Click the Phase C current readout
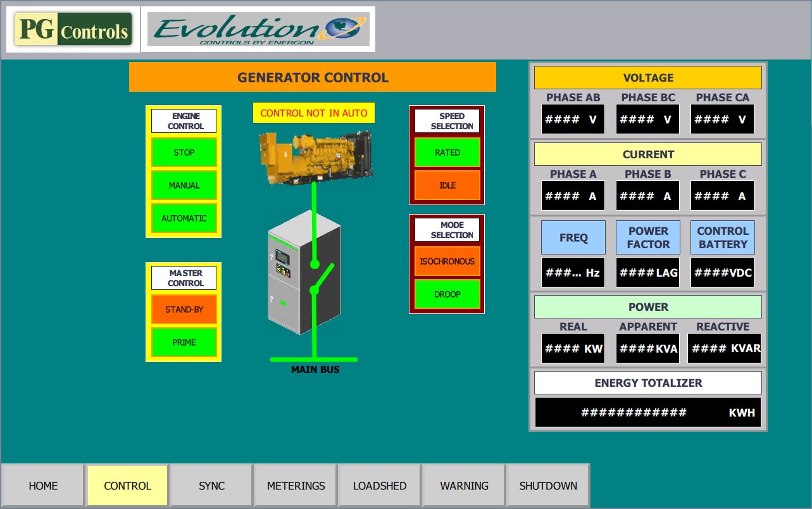 coord(723,196)
